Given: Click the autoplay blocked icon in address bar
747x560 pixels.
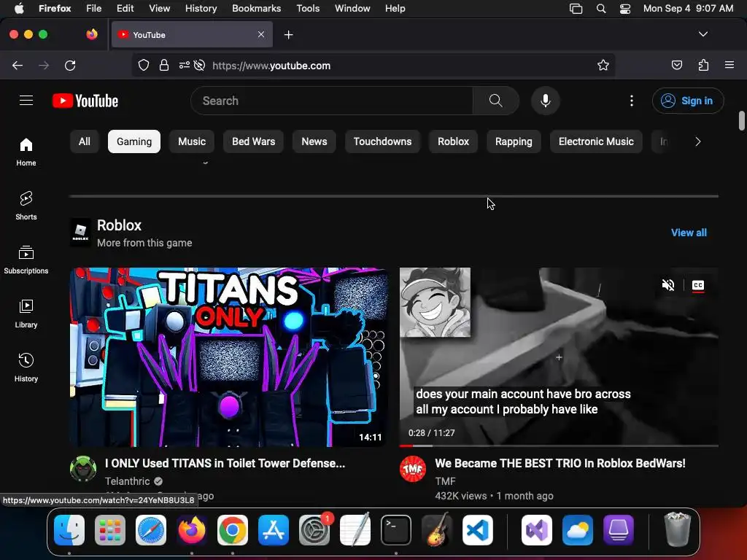Looking at the screenshot, I should (200, 65).
